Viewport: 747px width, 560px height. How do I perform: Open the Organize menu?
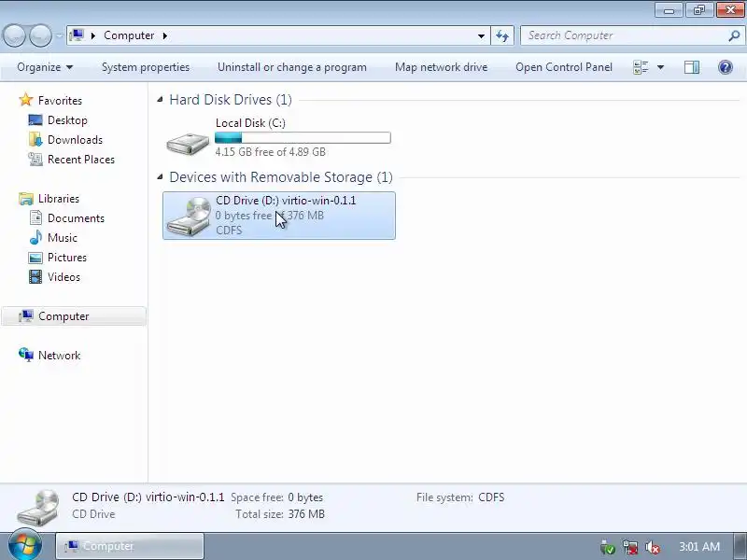tap(45, 67)
